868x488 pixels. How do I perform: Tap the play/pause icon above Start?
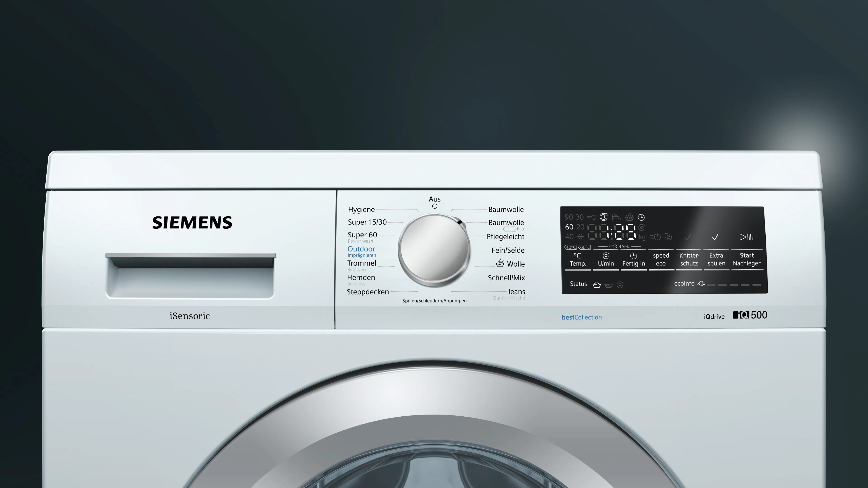pos(746,237)
